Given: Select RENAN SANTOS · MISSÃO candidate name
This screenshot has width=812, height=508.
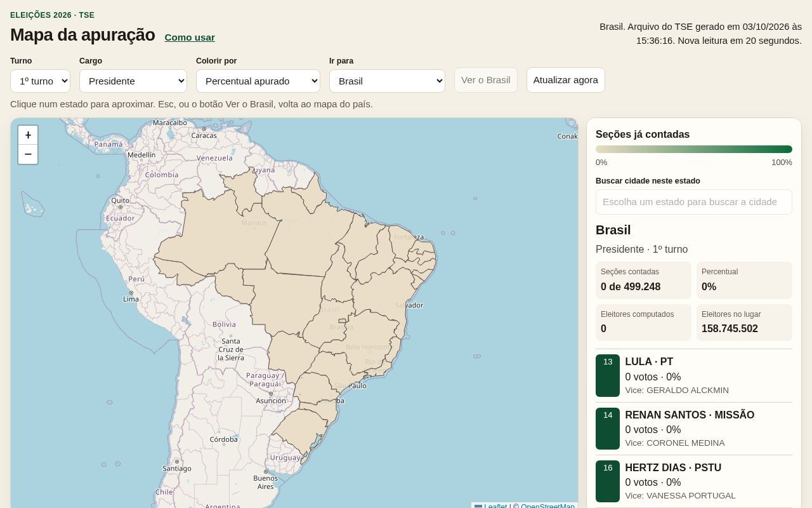Looking at the screenshot, I should tap(690, 415).
